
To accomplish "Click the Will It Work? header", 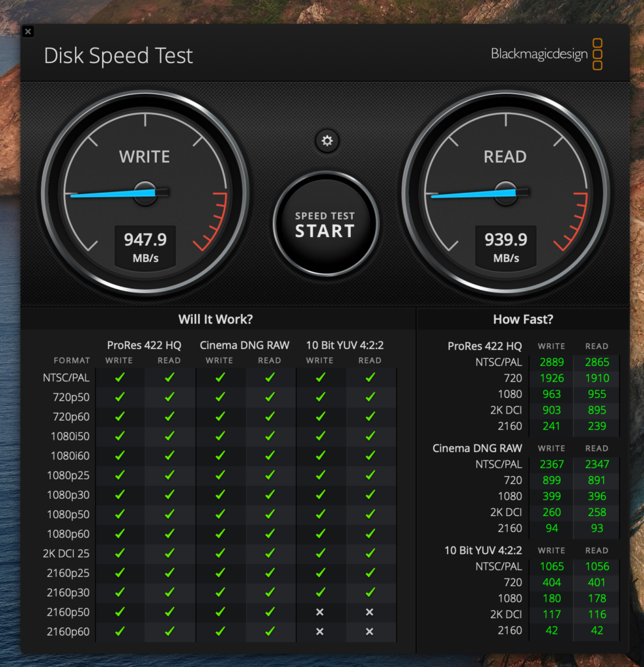I will pos(216,319).
